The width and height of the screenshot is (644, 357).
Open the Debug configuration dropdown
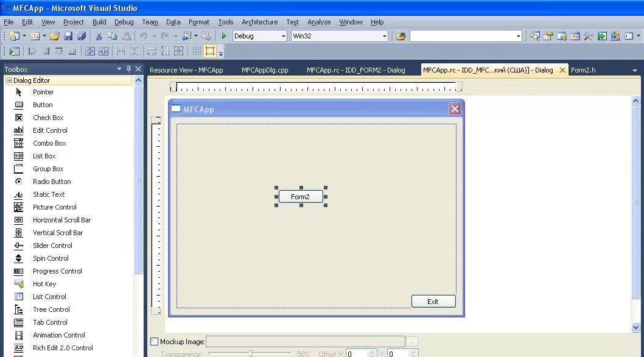click(284, 36)
